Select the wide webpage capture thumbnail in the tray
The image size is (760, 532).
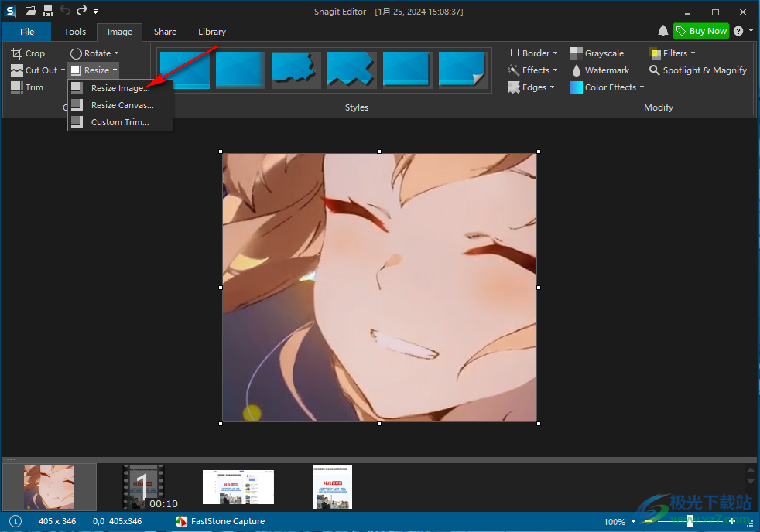[238, 487]
